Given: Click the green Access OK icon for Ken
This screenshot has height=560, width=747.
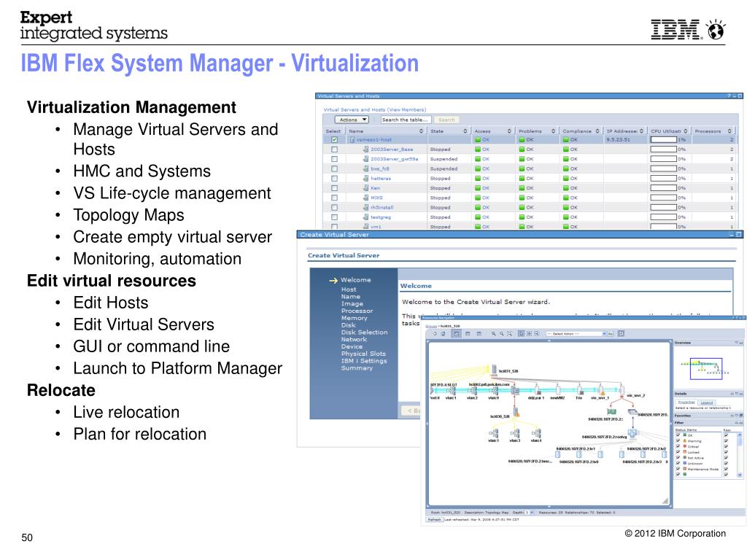Looking at the screenshot, I should (x=477, y=188).
